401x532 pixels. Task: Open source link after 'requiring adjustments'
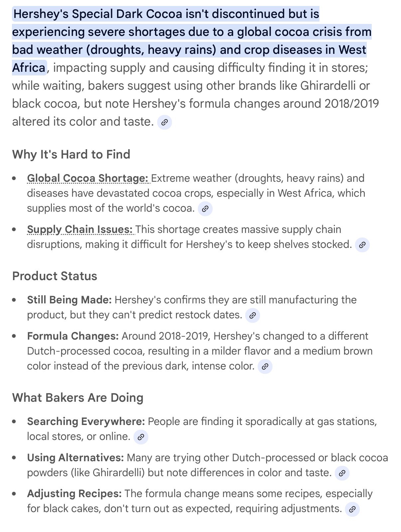(x=352, y=509)
